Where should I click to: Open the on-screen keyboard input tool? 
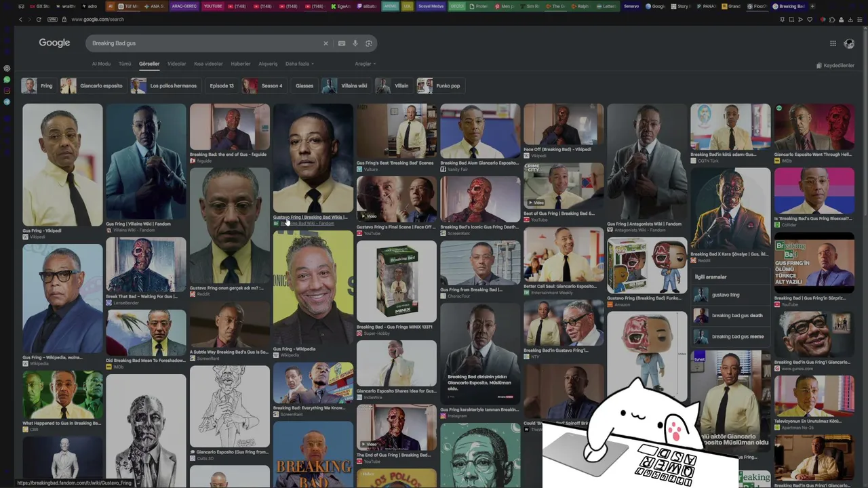coord(342,43)
